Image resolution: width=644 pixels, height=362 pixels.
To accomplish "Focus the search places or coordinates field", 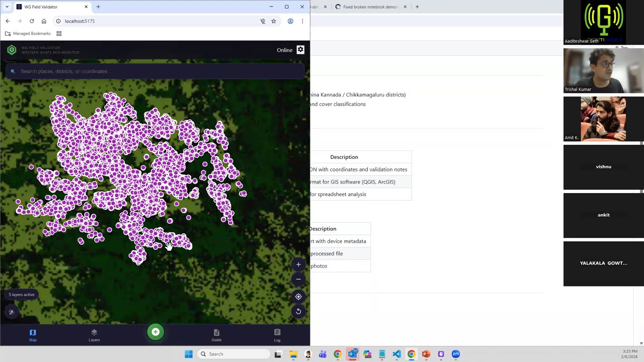I will [155, 71].
